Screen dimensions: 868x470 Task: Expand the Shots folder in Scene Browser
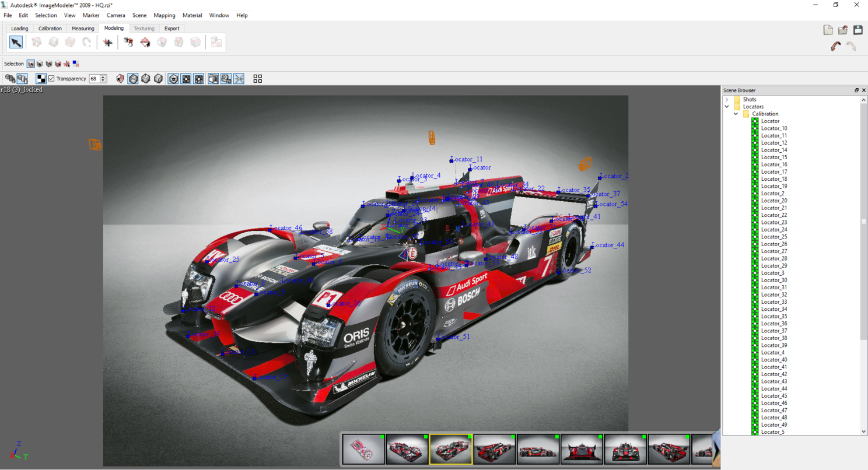727,100
